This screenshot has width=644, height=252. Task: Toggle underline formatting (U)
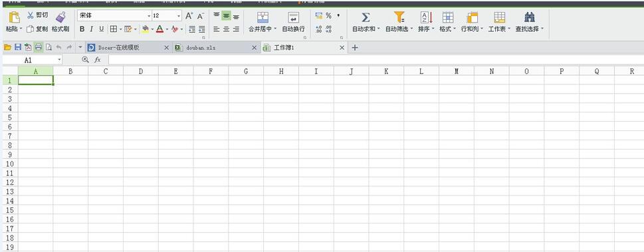[102, 29]
